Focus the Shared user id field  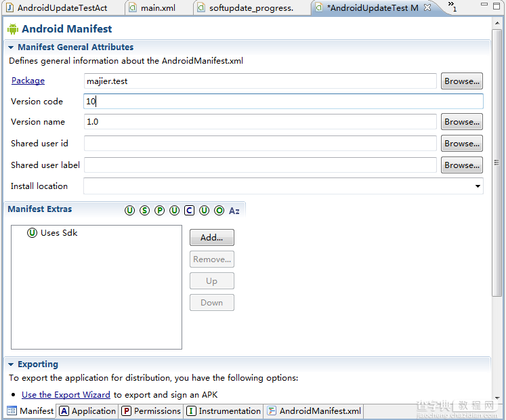pos(260,144)
